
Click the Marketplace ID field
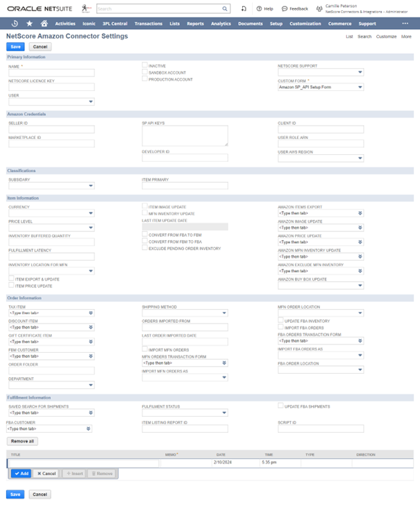coord(51,144)
